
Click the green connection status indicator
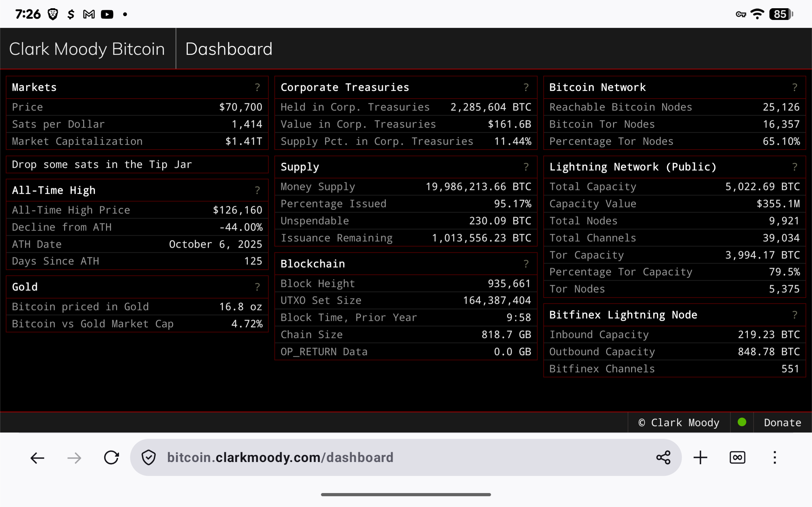742,422
